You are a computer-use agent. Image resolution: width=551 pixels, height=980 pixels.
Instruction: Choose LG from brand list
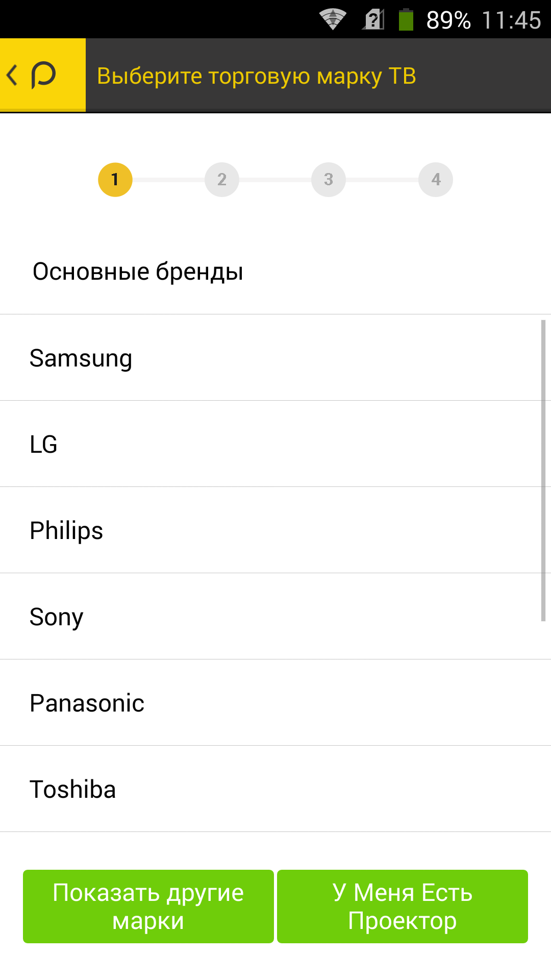coord(275,444)
